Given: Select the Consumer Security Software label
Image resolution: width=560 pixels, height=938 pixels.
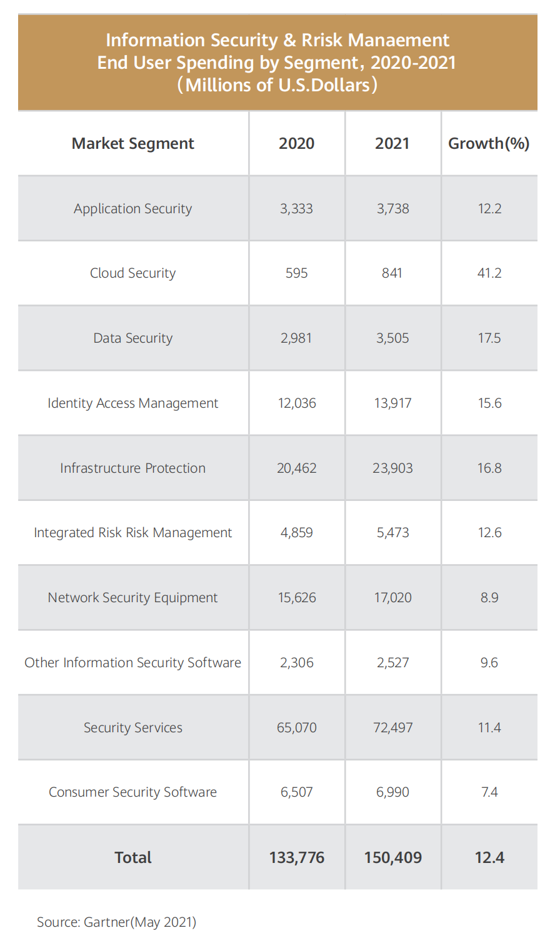Looking at the screenshot, I should pos(133,792).
